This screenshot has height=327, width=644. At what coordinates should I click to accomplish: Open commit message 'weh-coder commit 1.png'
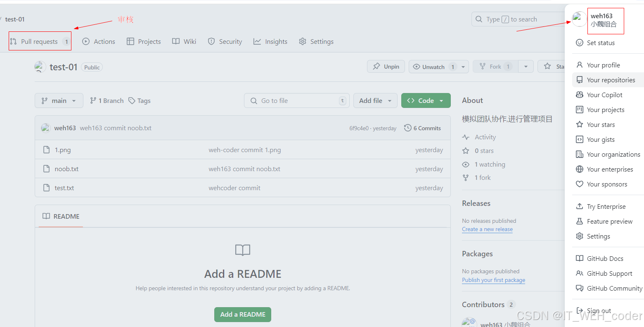245,150
